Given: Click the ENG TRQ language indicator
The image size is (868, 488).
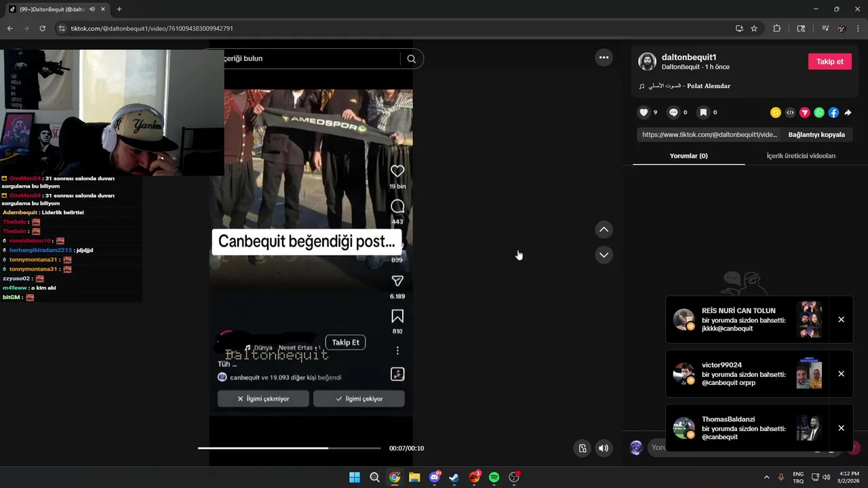Looking at the screenshot, I should [x=798, y=477].
